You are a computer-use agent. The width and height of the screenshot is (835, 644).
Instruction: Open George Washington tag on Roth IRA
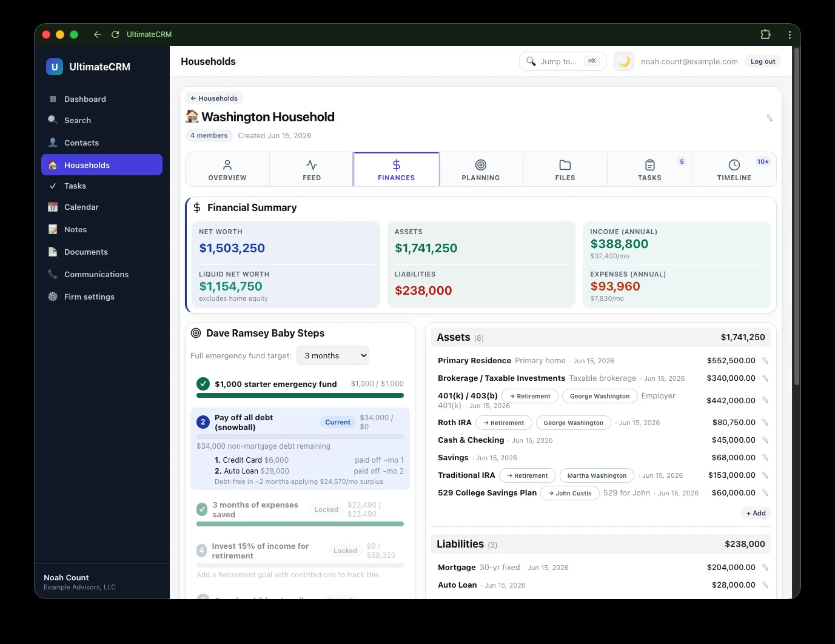click(574, 423)
